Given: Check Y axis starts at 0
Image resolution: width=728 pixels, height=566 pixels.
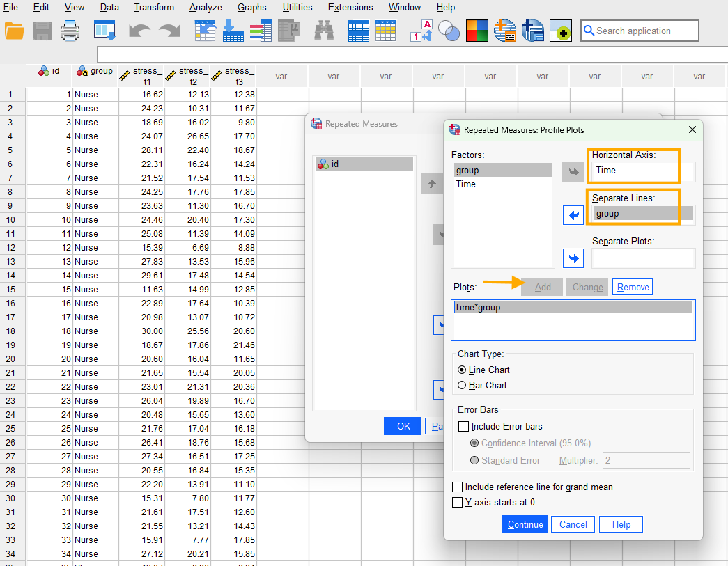Looking at the screenshot, I should coord(457,502).
